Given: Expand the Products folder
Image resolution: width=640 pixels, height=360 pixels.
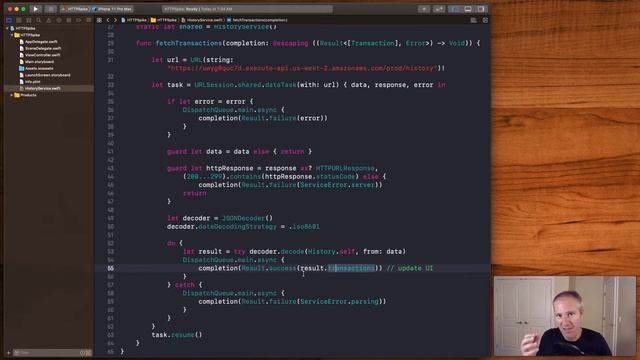Looking at the screenshot, I should (x=11, y=95).
